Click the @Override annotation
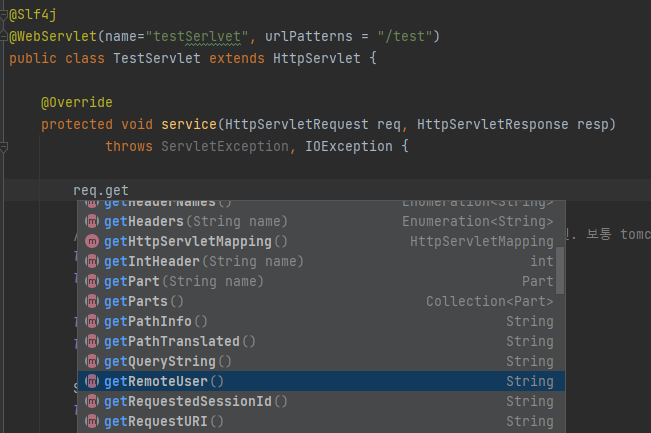This screenshot has width=651, height=433. [77, 102]
